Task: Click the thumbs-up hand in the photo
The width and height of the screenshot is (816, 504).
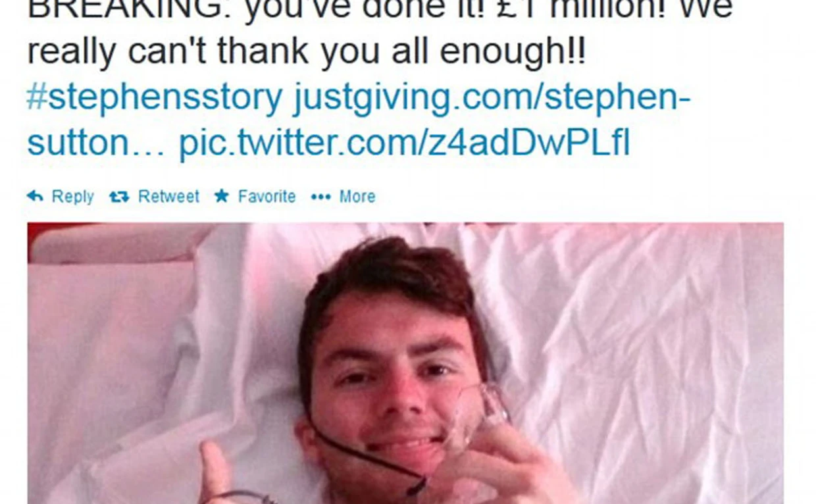Action: pyautogui.click(x=217, y=472)
